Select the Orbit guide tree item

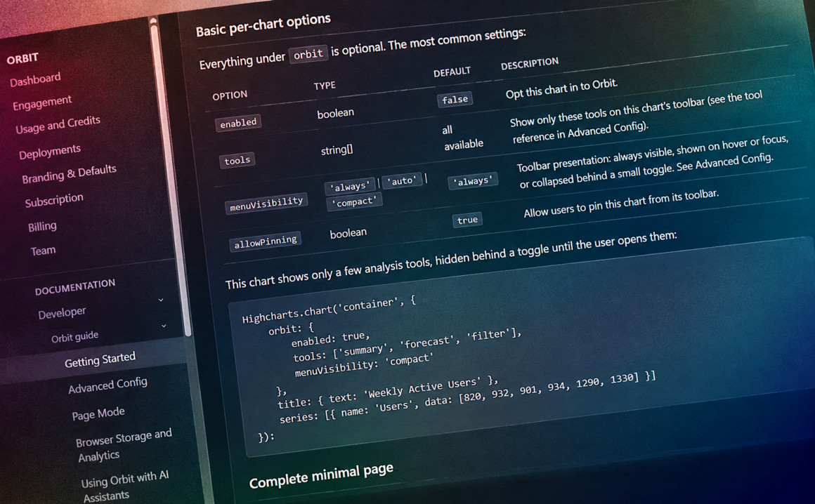75,337
